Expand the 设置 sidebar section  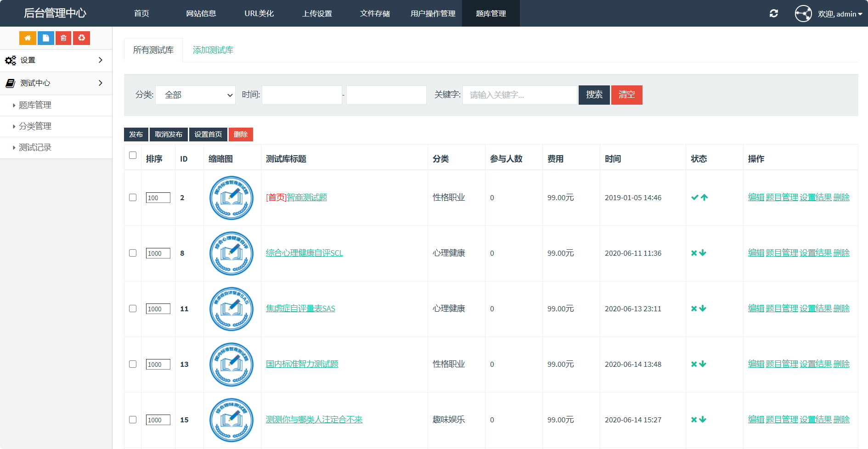(x=56, y=60)
